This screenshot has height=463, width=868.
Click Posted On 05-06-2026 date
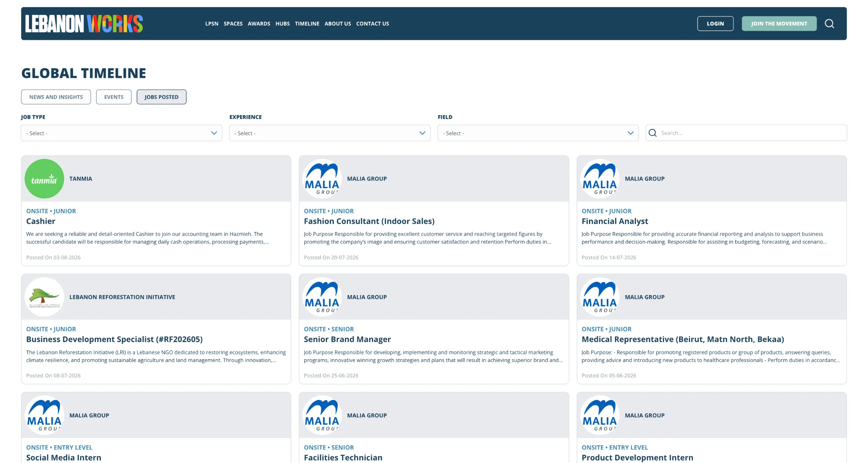click(x=609, y=375)
